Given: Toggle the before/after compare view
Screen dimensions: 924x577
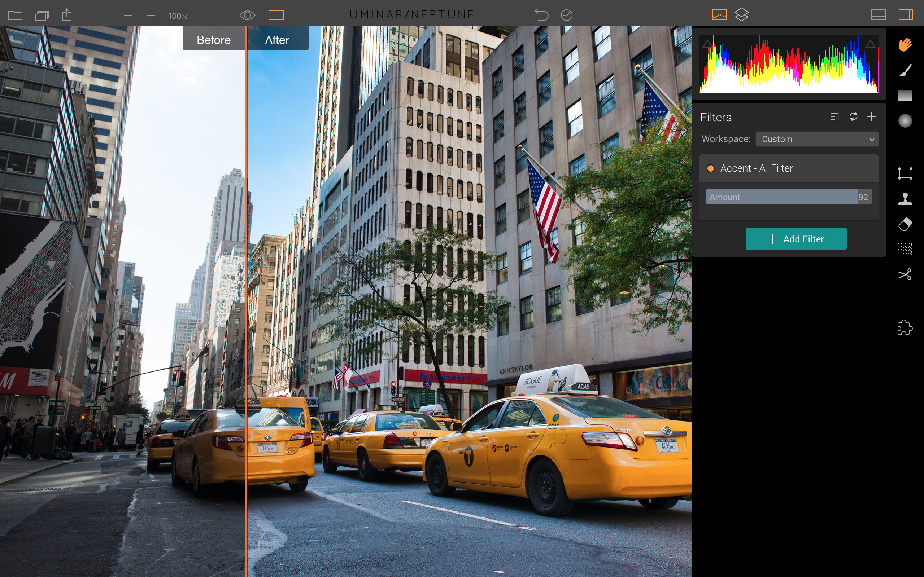Looking at the screenshot, I should [x=276, y=15].
